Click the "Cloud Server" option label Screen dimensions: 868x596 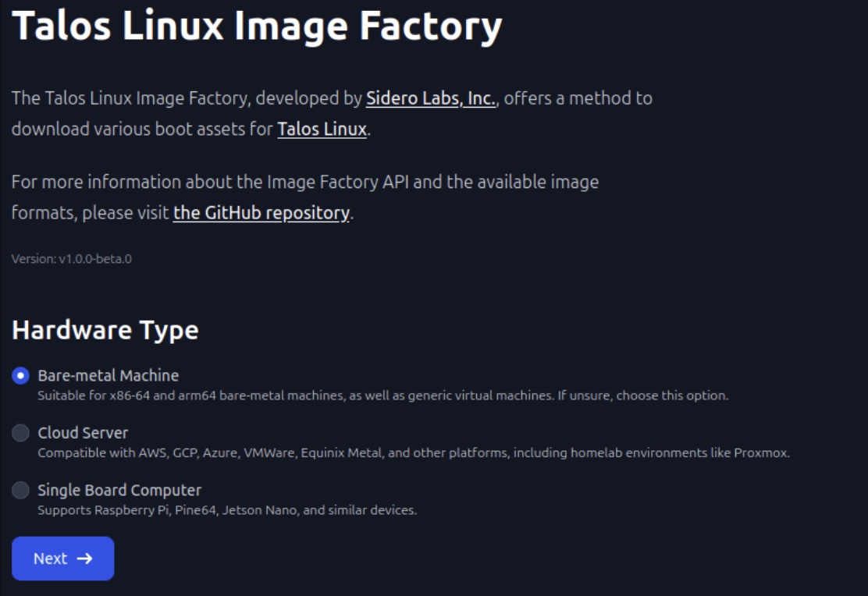(83, 433)
